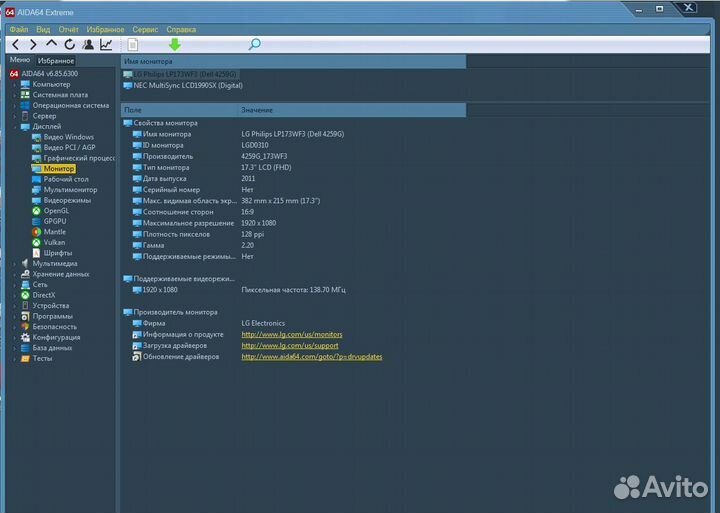Select Программы in the tree

pyautogui.click(x=47, y=316)
